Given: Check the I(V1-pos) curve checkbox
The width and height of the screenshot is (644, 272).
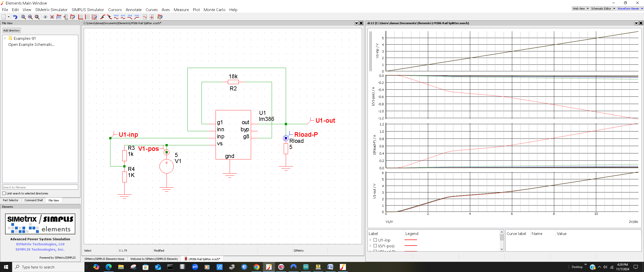Looking at the screenshot, I should 375,246.
